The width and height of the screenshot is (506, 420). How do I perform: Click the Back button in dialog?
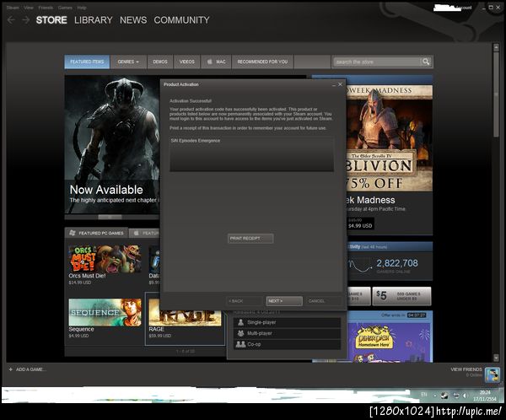click(245, 301)
